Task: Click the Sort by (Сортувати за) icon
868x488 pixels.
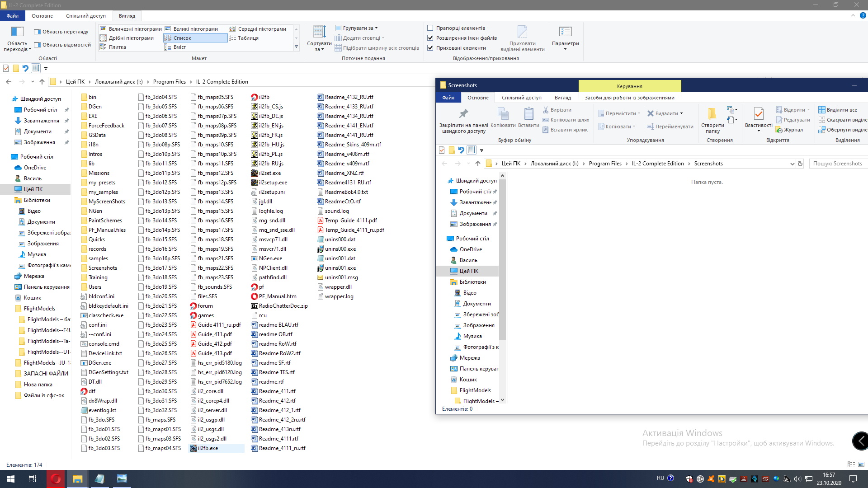Action: pyautogui.click(x=319, y=32)
